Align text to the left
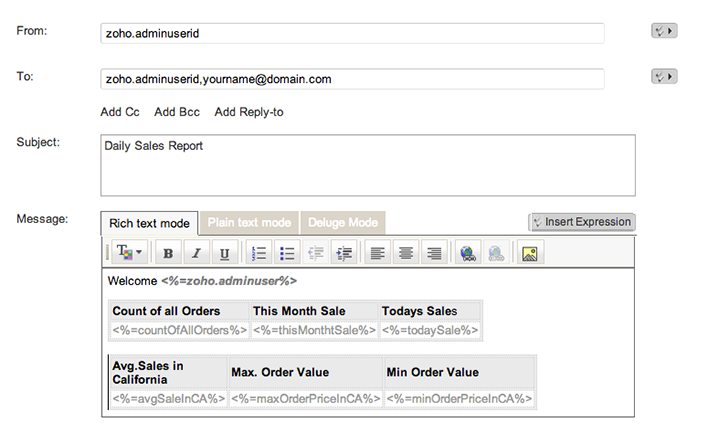Viewport: 708px width, 425px height. tap(376, 253)
